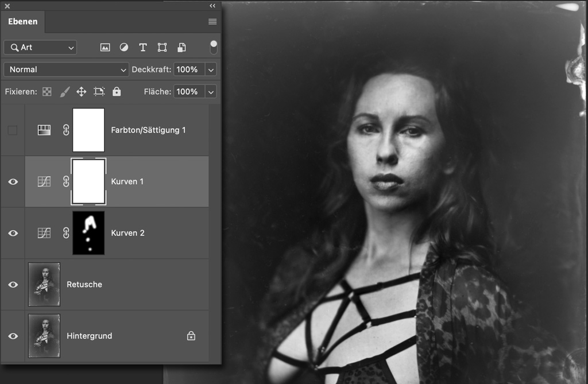
Task: Click the pixel layer filter icon
Action: (x=105, y=48)
